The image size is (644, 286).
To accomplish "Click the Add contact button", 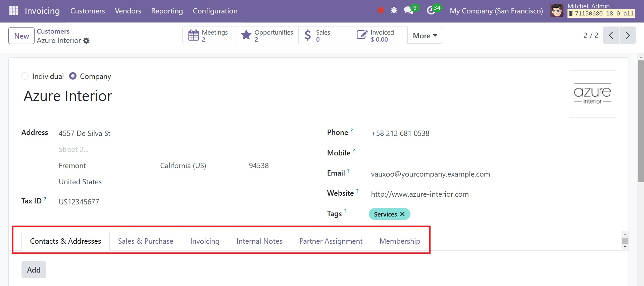I will tap(34, 270).
